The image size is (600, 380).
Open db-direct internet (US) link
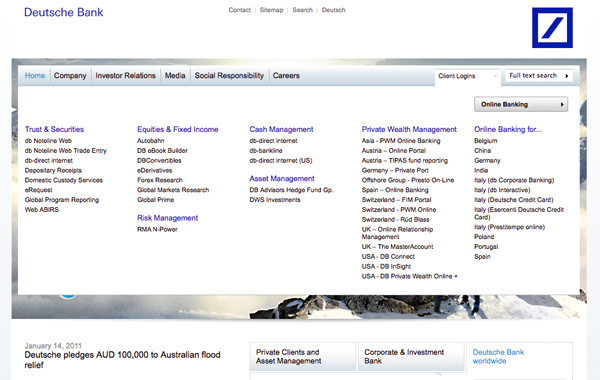pos(281,161)
